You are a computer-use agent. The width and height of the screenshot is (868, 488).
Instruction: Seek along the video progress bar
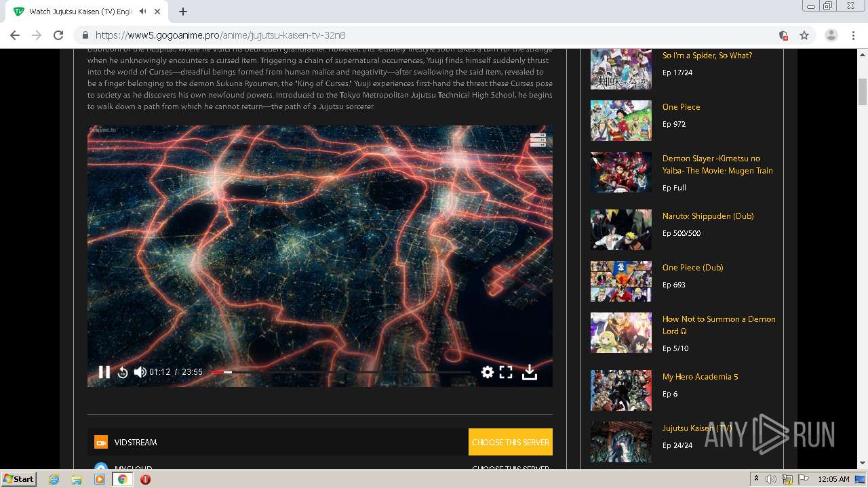tap(339, 372)
